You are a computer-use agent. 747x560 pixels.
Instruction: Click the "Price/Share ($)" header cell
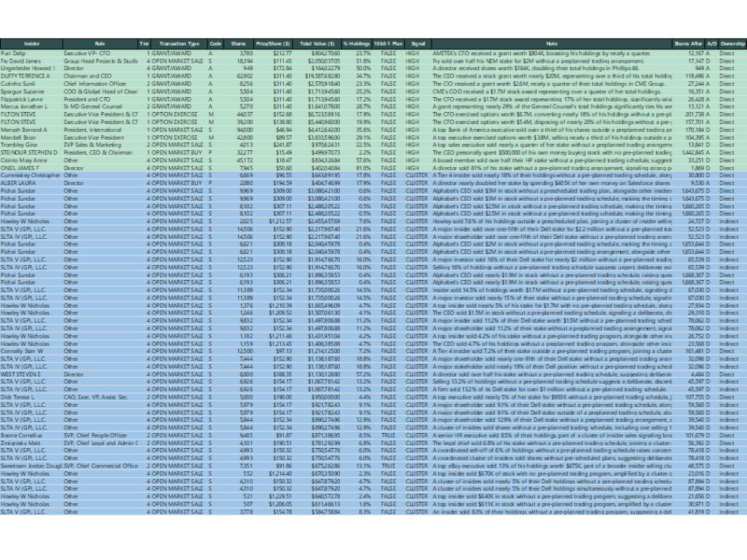click(x=273, y=44)
